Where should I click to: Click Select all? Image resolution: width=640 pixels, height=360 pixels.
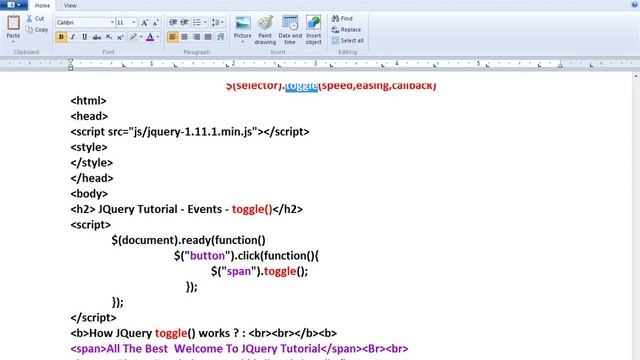[x=348, y=40]
